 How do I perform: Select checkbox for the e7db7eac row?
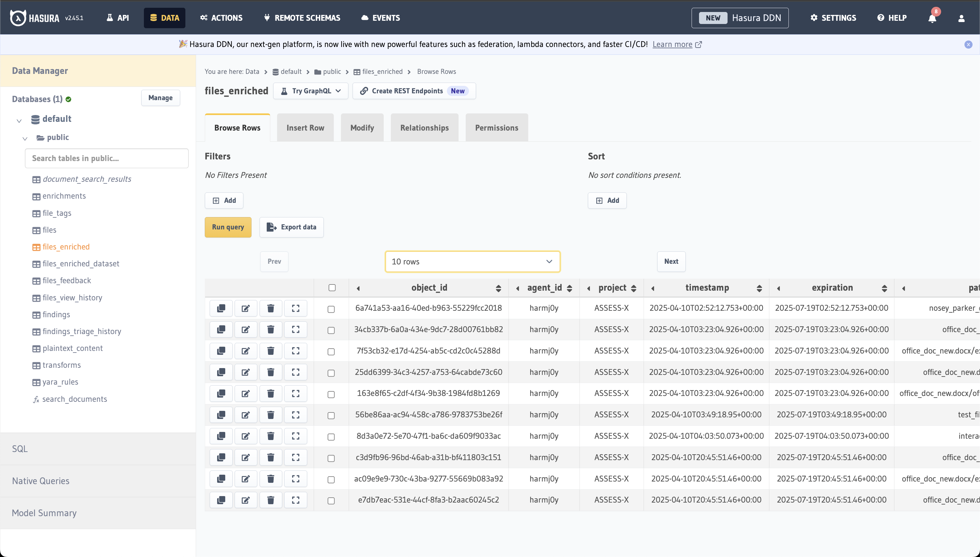pyautogui.click(x=331, y=501)
